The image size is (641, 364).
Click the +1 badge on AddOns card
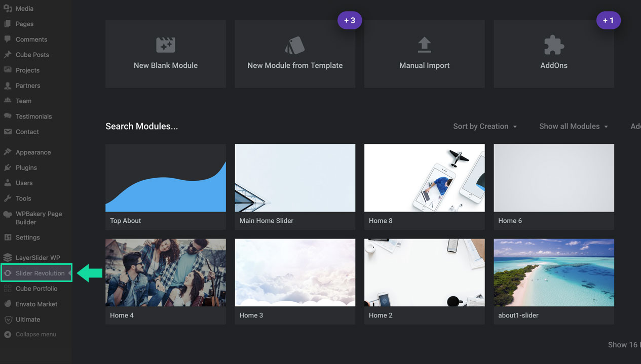point(608,21)
